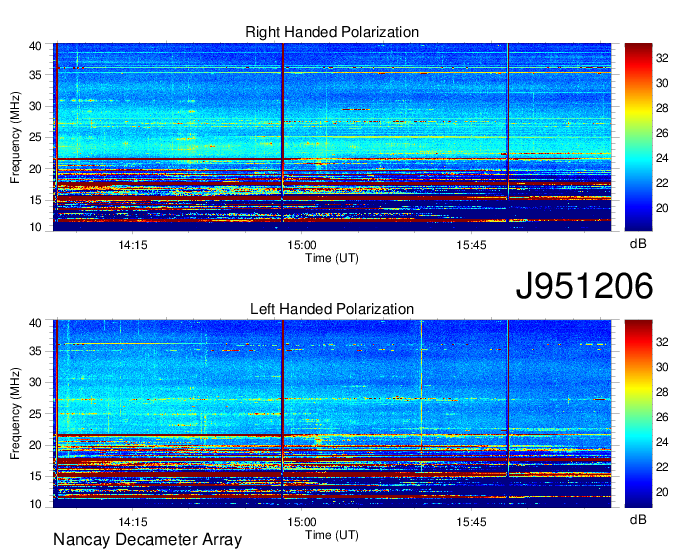680x552 pixels.
Task: Click the 15:00 tick label under lower plot
Action: tap(302, 522)
